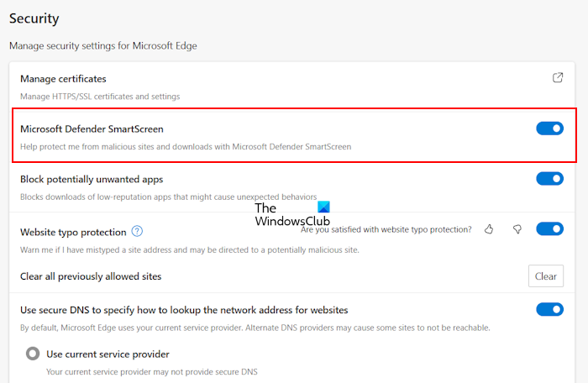This screenshot has width=588, height=383.
Task: Disable Block potentially unwanted apps switch
Action: click(x=549, y=179)
